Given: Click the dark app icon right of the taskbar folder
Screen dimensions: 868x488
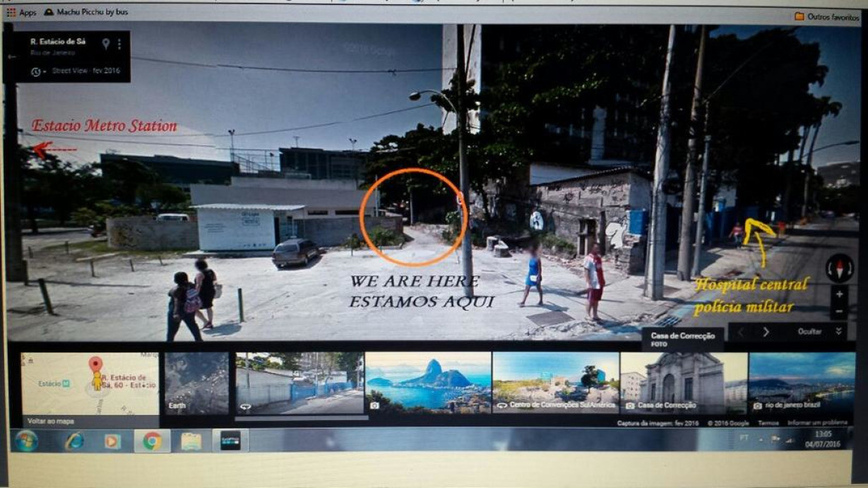Looking at the screenshot, I should coord(230,441).
